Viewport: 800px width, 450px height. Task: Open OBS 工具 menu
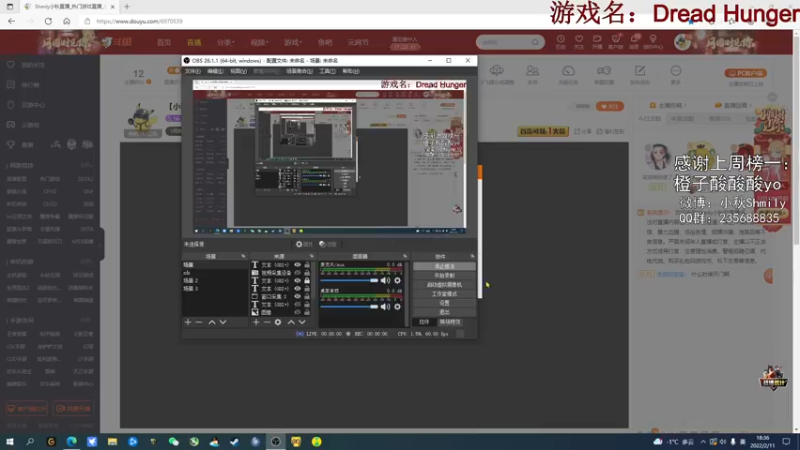[327, 71]
